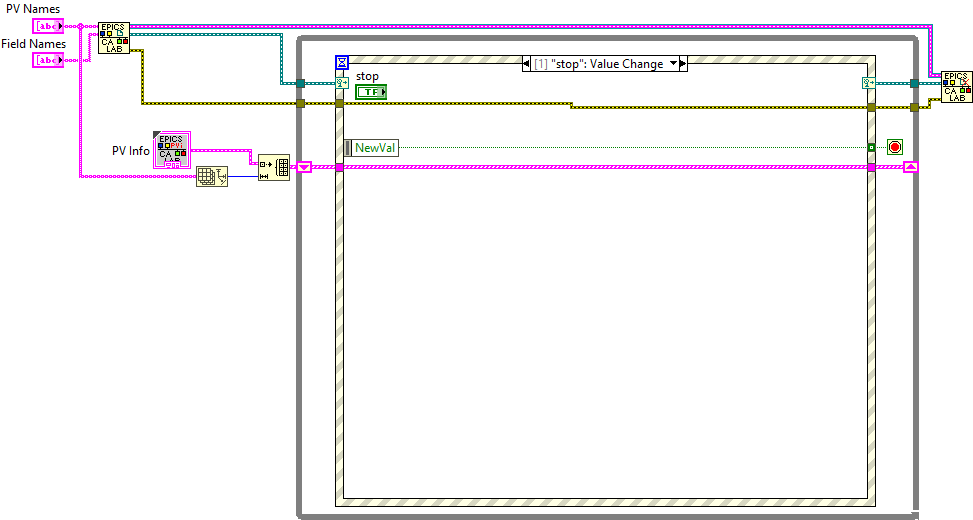Image resolution: width=973 pixels, height=520 pixels.
Task: Click the PV Info EPICS constant
Action: [x=172, y=148]
